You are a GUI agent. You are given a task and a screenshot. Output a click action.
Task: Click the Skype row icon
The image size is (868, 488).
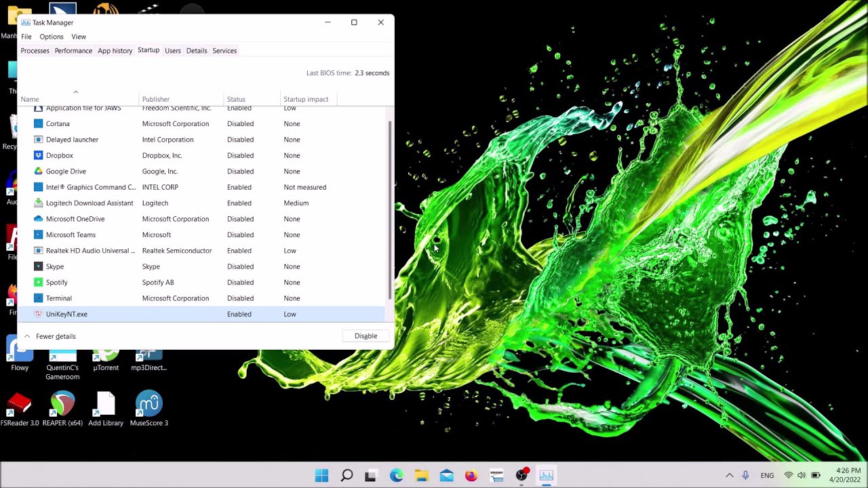(39, 266)
